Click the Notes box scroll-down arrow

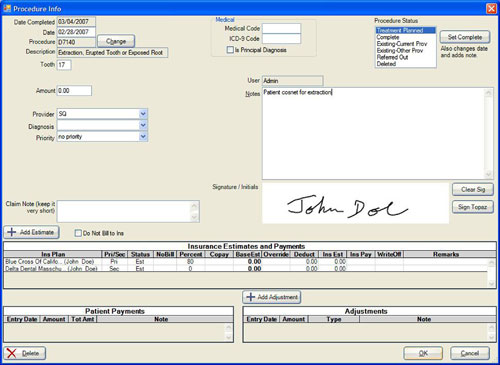pos(488,174)
